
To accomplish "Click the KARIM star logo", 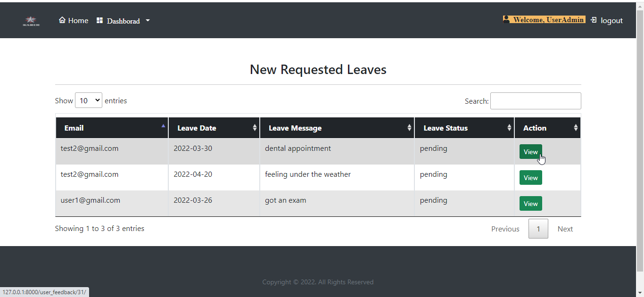I will (x=31, y=21).
